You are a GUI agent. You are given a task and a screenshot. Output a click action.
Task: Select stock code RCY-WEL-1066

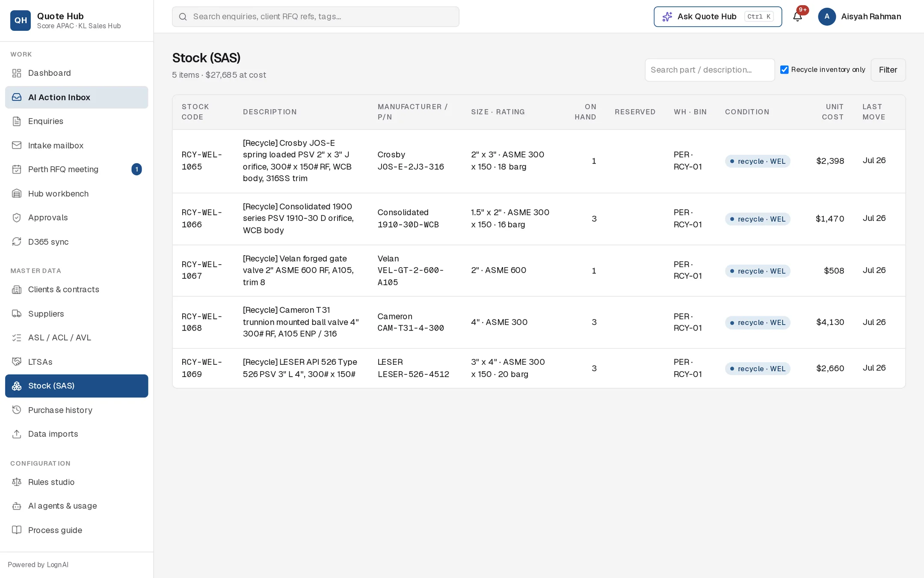tap(201, 218)
